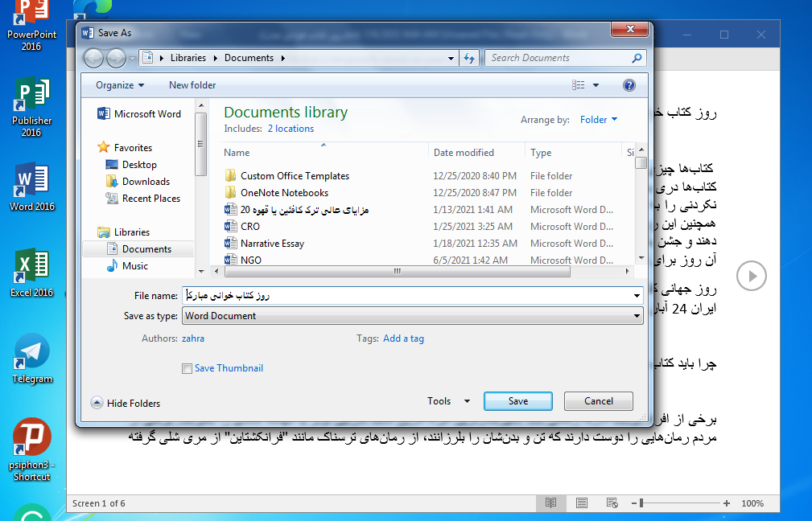Sort by Type column header

pyautogui.click(x=541, y=153)
